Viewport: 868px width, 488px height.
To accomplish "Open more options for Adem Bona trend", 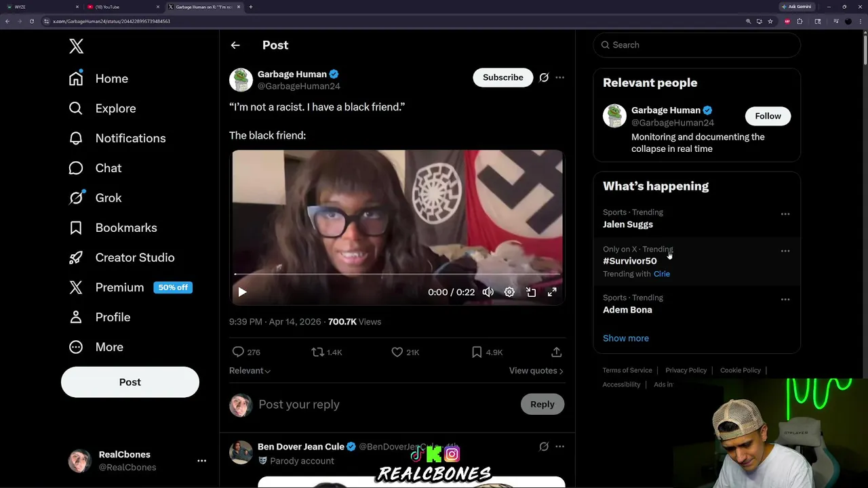I will [x=785, y=300].
